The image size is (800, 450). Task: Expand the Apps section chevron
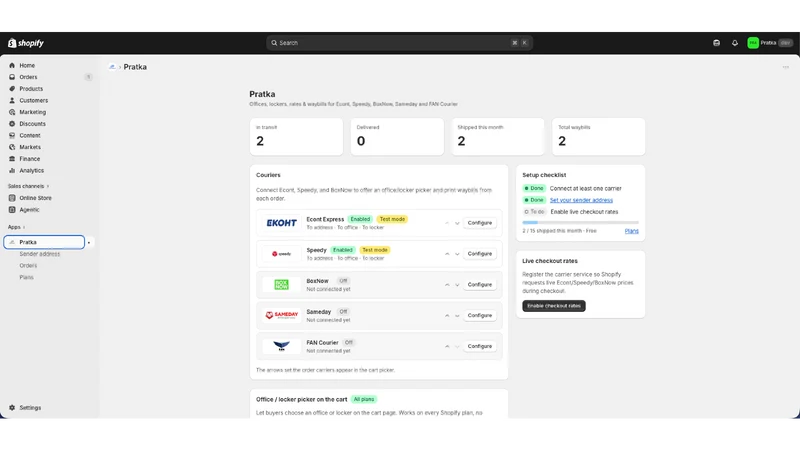[x=24, y=227]
